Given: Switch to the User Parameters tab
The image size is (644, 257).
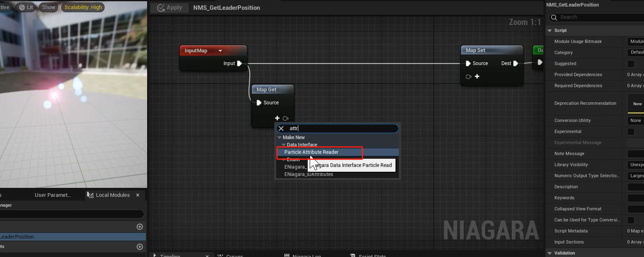Looking at the screenshot, I should click(53, 195).
